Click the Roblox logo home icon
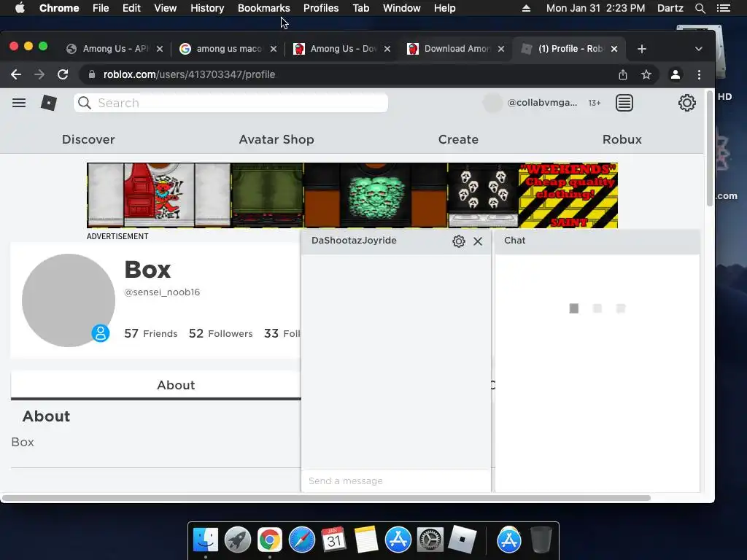Screen dimensions: 747x560 point(49,103)
